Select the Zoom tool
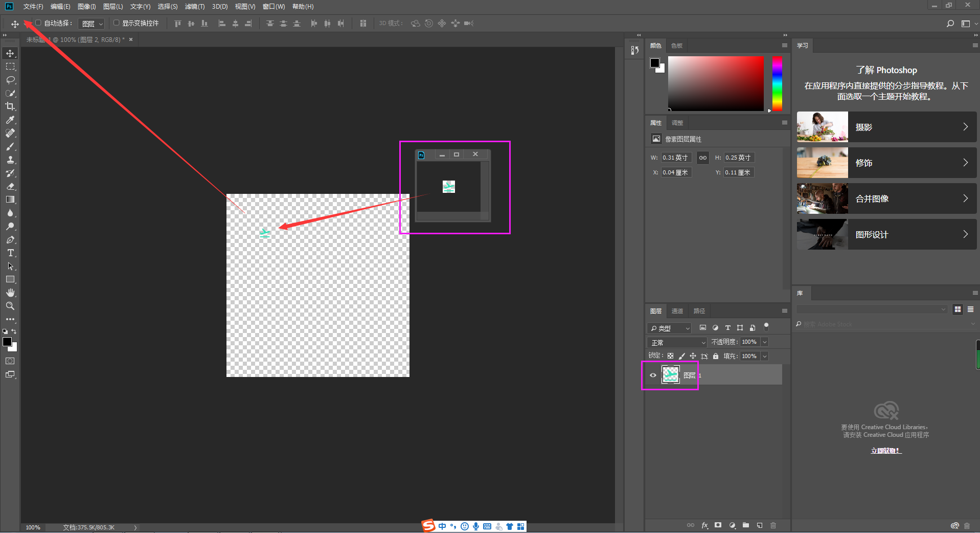The width and height of the screenshot is (980, 533). (x=10, y=306)
